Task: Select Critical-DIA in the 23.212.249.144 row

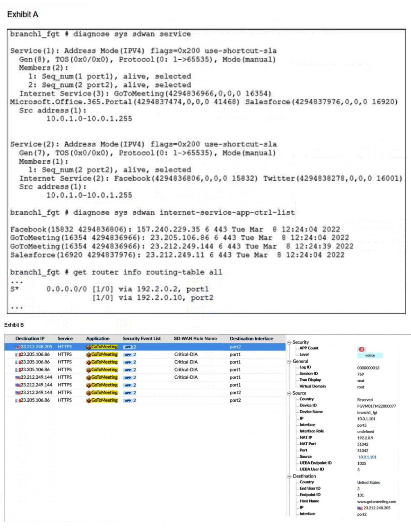Action: (186, 377)
